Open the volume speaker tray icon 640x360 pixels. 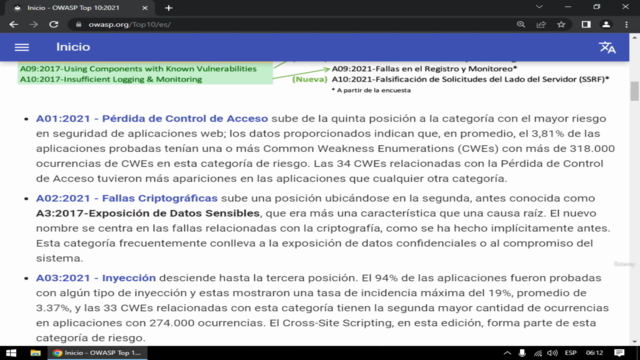pos(552,353)
